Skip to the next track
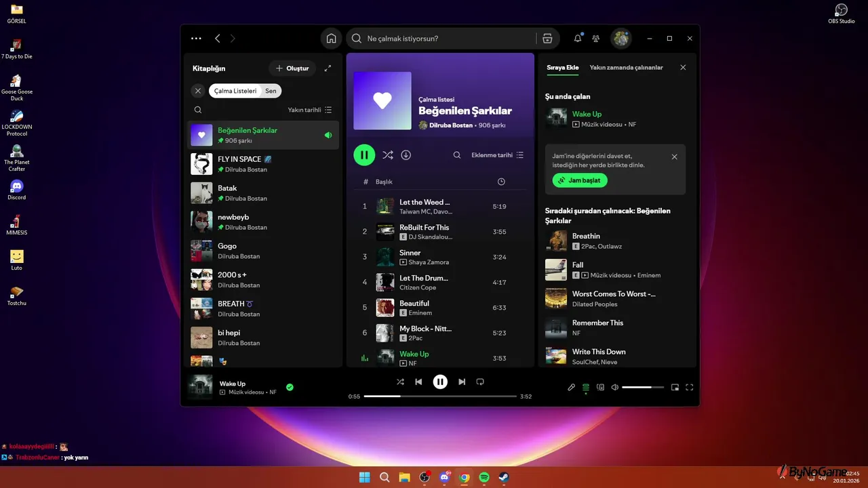 [462, 382]
